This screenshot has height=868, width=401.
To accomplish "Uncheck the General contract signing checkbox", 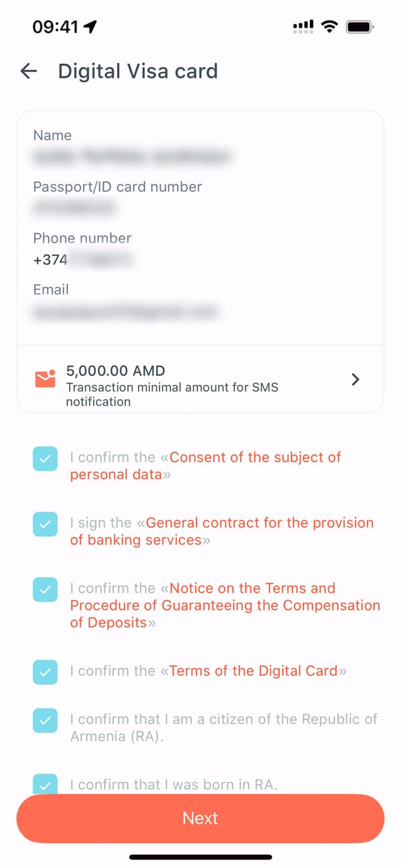I will (x=45, y=524).
